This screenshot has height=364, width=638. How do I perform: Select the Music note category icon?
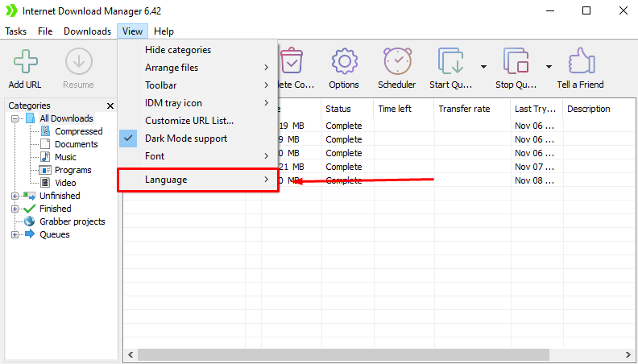46,157
